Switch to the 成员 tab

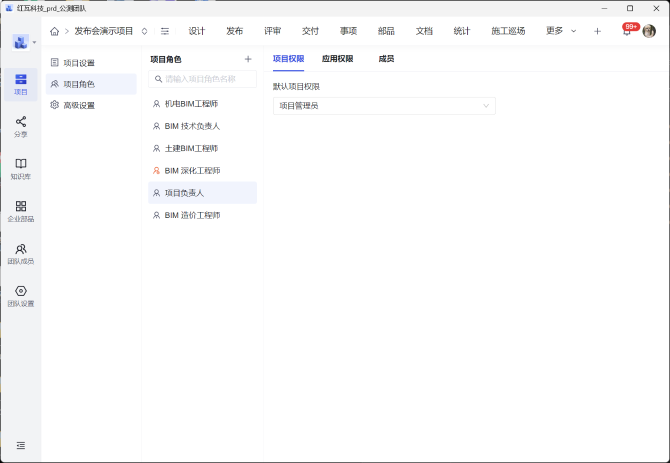(x=386, y=59)
